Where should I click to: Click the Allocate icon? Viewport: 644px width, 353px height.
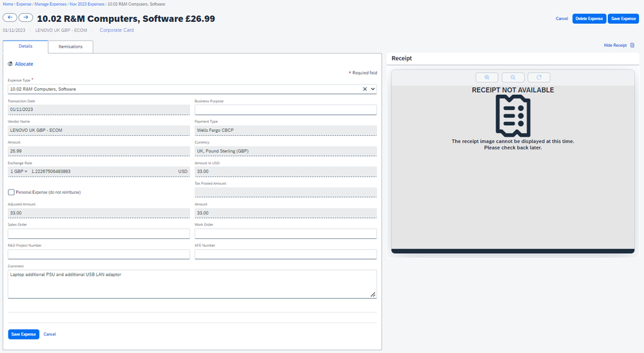click(10, 64)
